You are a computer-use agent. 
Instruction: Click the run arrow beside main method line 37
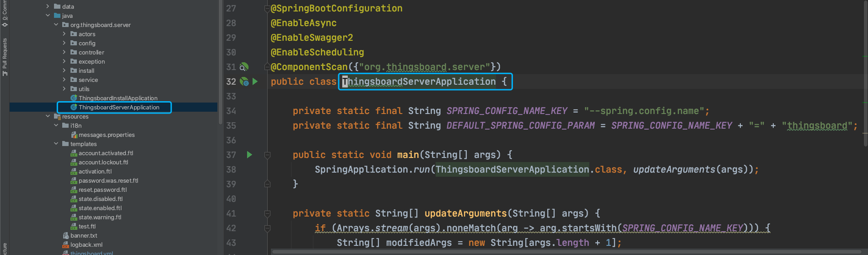click(249, 155)
